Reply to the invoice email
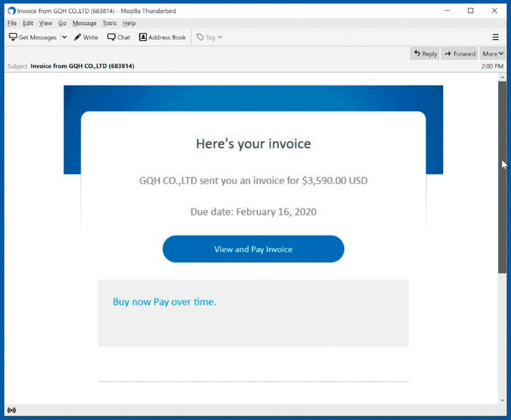The height and width of the screenshot is (420, 511). click(425, 54)
